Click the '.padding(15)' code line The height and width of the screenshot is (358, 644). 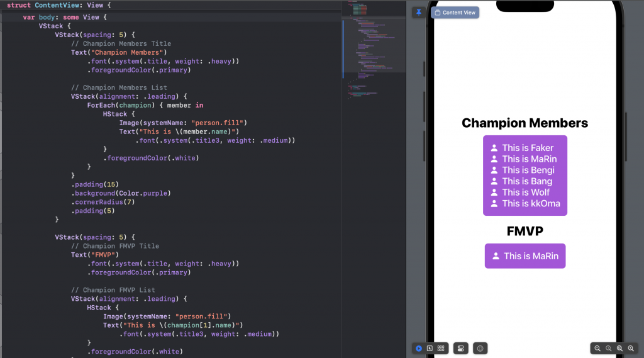(x=95, y=184)
